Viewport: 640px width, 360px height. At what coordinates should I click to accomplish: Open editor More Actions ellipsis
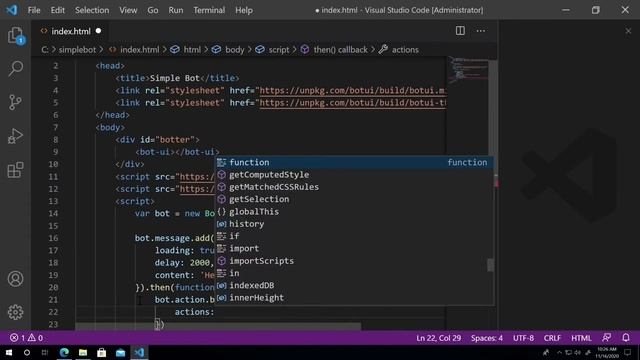click(x=481, y=31)
